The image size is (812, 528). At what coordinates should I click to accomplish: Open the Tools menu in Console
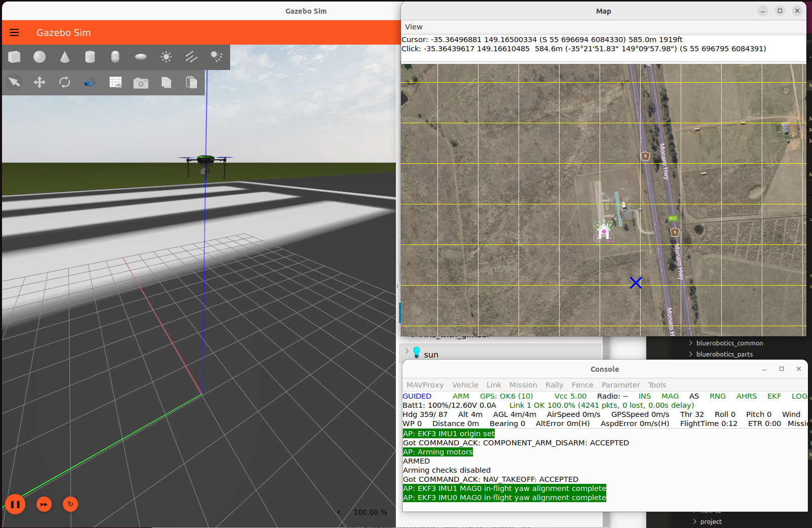(657, 385)
